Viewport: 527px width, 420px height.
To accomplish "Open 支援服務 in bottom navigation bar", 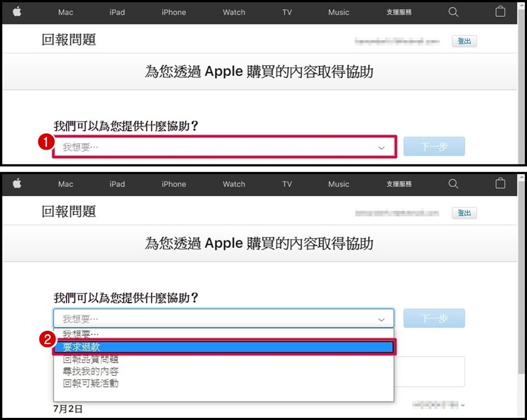I will click(x=399, y=184).
